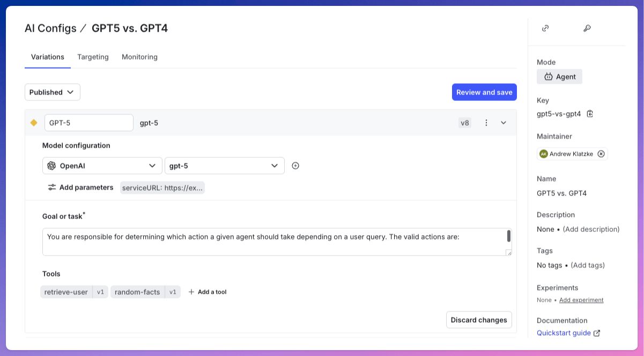This screenshot has width=644, height=356.
Task: Copy the gpt5-vs-gpt4 key to clipboard
Action: pyautogui.click(x=590, y=114)
